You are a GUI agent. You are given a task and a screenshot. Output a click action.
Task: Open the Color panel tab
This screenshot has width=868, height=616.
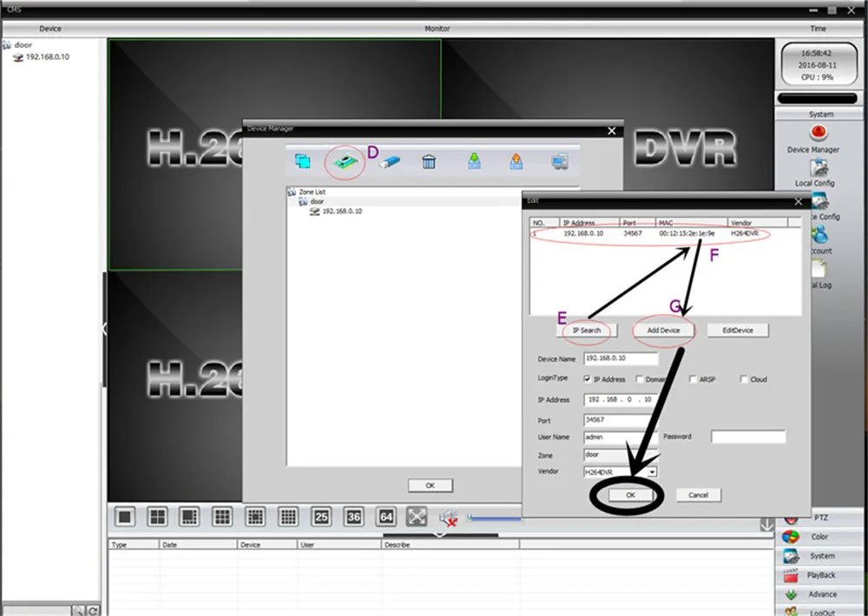pyautogui.click(x=820, y=537)
